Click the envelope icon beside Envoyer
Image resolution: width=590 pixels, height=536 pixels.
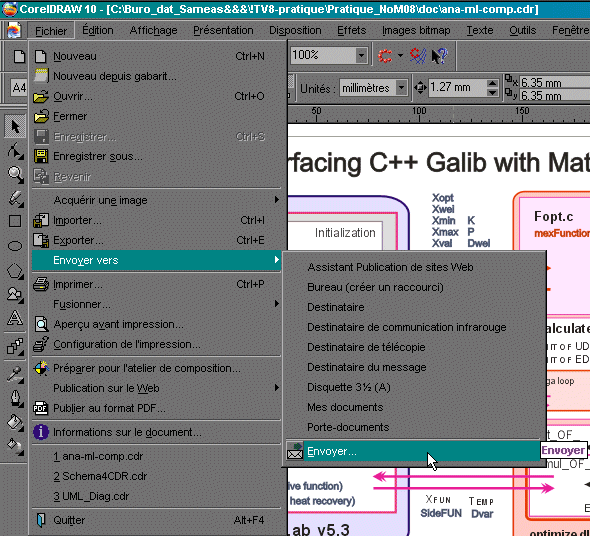pos(295,451)
